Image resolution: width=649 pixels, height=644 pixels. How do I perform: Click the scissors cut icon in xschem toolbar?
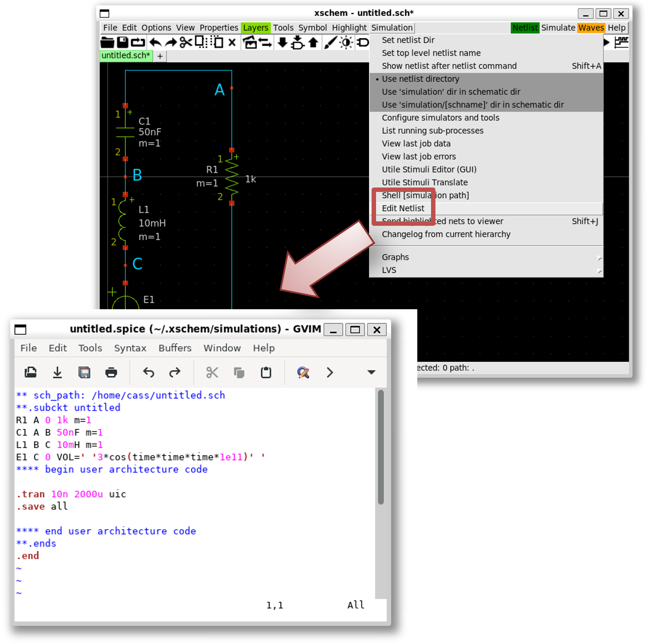186,43
